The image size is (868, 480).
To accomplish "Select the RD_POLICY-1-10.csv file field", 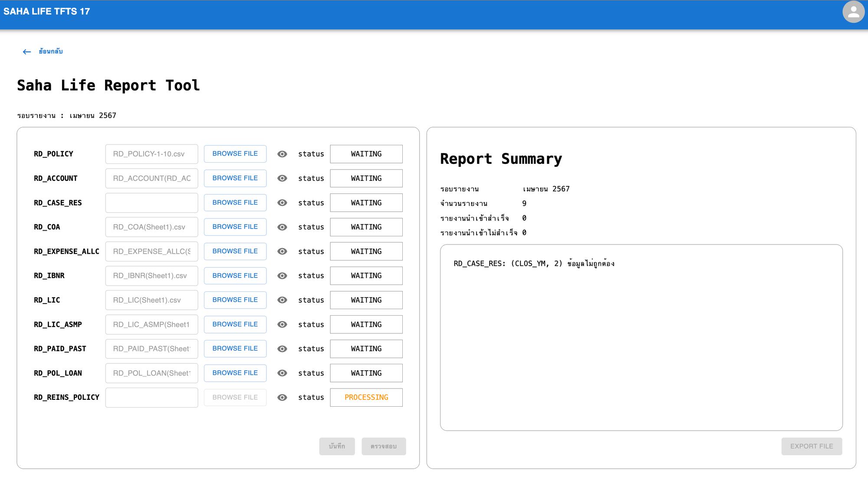I will 151,154.
